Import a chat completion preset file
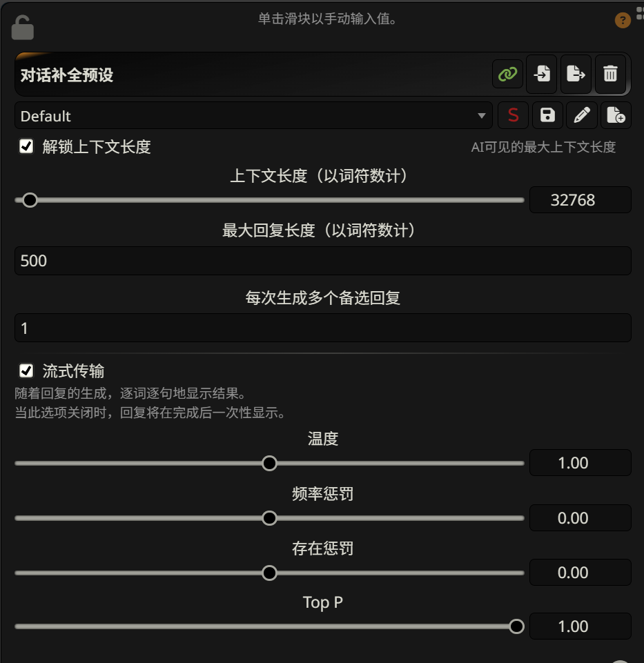The width and height of the screenshot is (644, 663). (542, 75)
